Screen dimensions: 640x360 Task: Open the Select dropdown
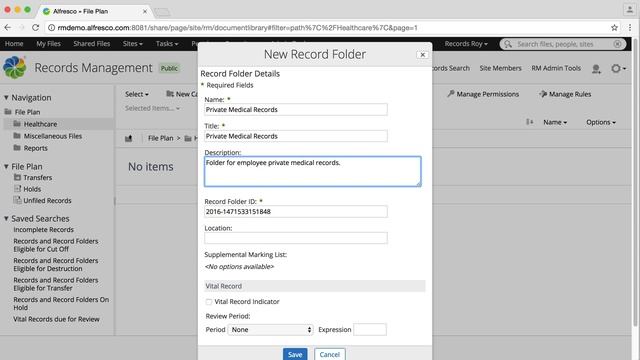(137, 94)
